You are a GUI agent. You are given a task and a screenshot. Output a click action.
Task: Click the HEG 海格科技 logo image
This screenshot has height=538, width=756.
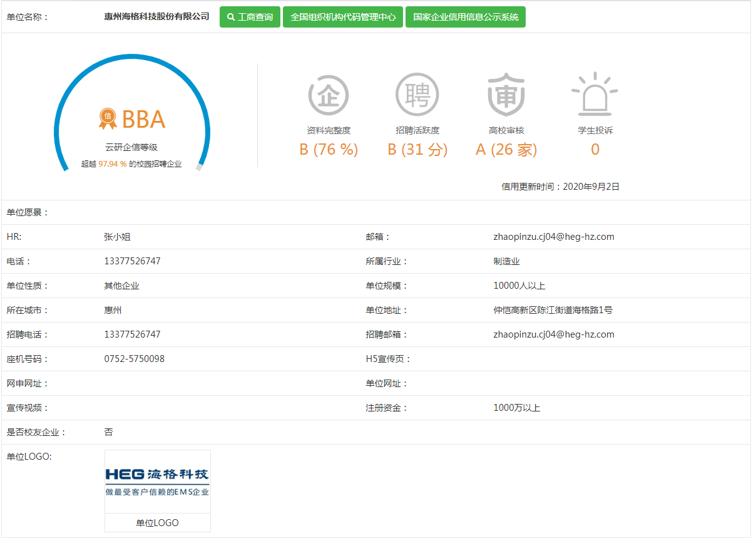coord(158,482)
